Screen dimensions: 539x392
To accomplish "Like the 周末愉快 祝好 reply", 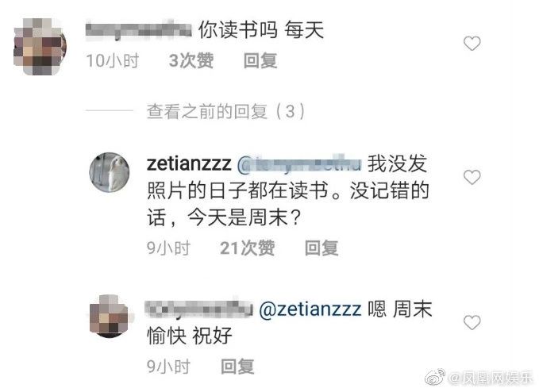I will click(472, 323).
